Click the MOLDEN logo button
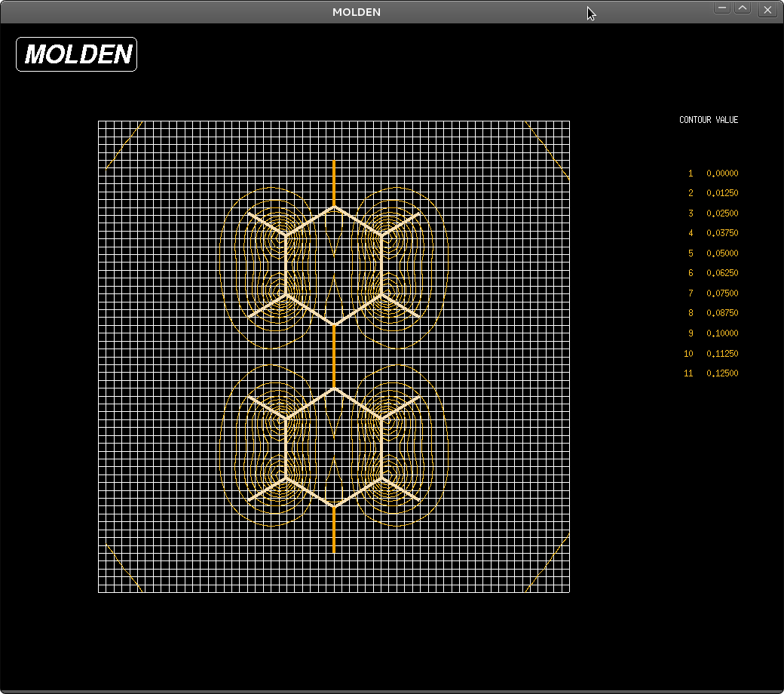Screen dimensions: 784x694 75,54
